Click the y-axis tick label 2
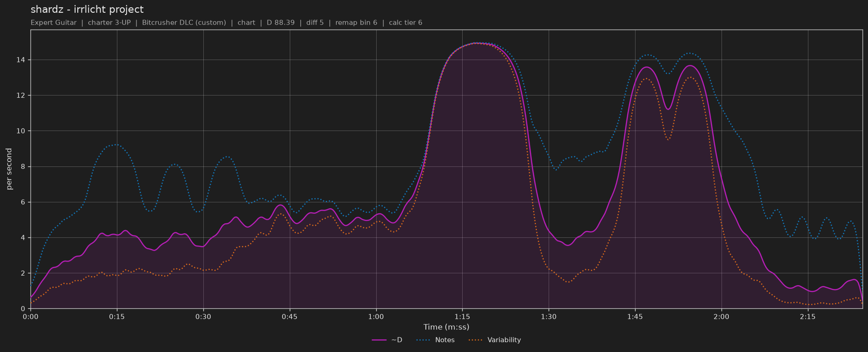868x352 pixels. pyautogui.click(x=23, y=273)
